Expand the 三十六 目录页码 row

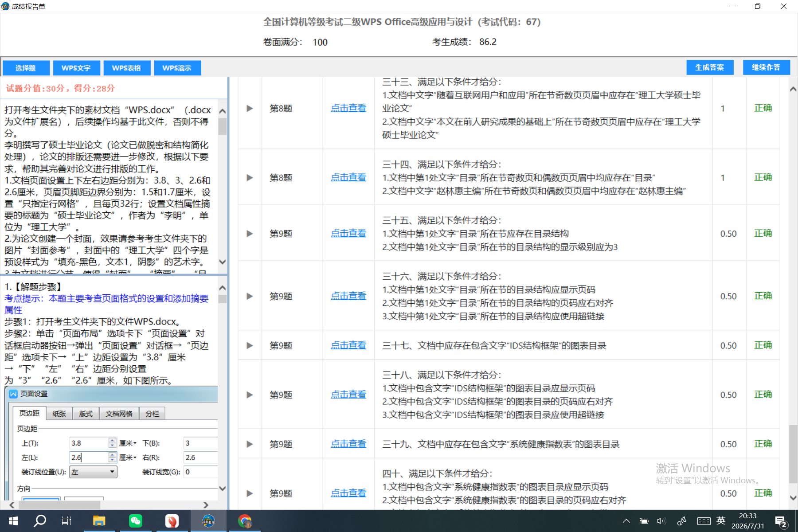(x=250, y=296)
